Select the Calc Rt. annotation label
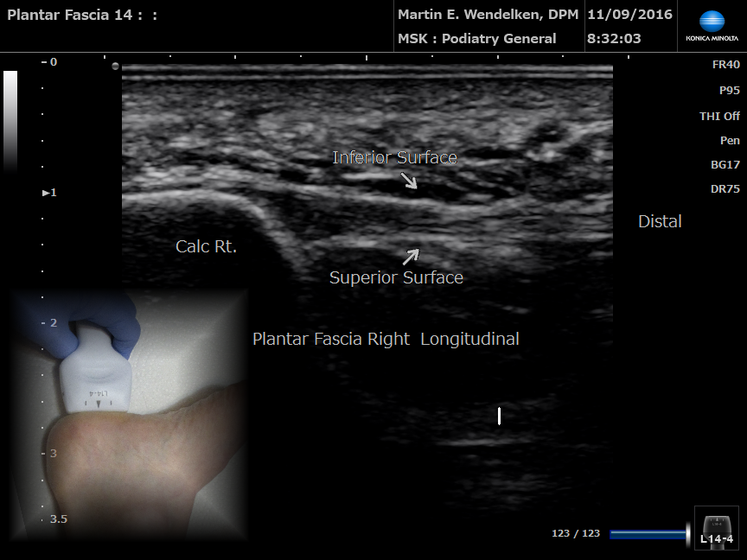 click(x=206, y=246)
